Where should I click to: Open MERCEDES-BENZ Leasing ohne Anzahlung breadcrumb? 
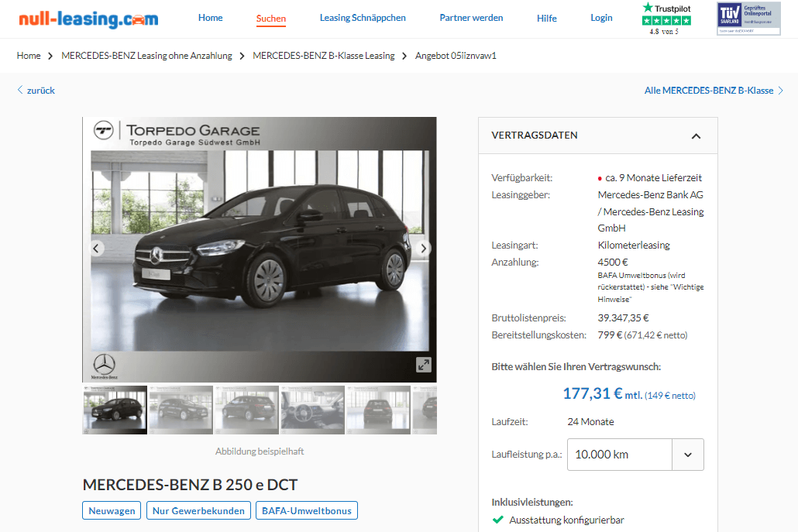click(x=146, y=56)
